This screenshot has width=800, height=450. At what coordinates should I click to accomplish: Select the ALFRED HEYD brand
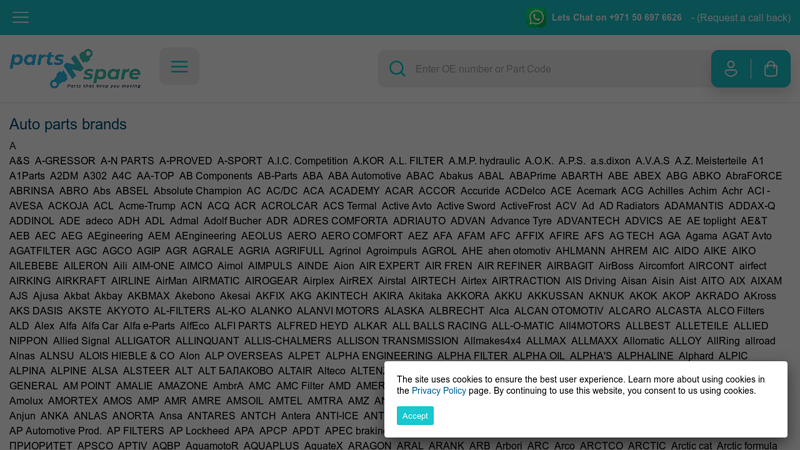point(313,326)
